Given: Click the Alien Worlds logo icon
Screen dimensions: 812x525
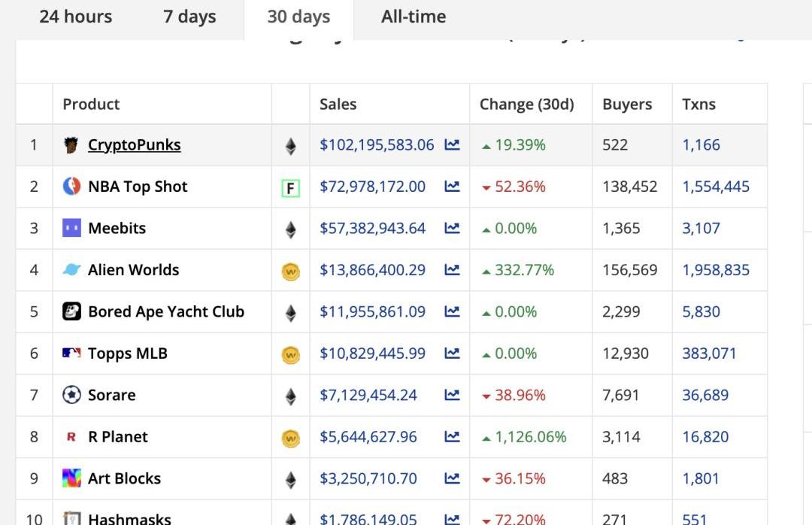Looking at the screenshot, I should click(x=71, y=269).
